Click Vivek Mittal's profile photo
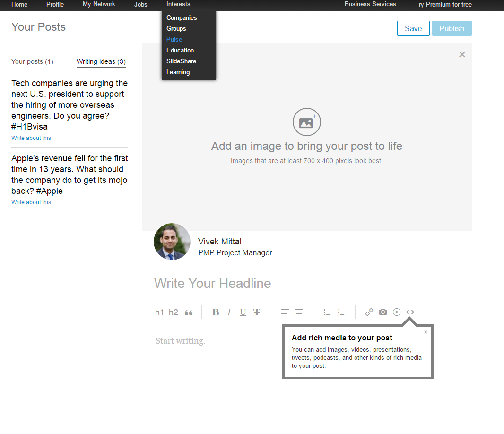This screenshot has width=504, height=434. click(172, 242)
